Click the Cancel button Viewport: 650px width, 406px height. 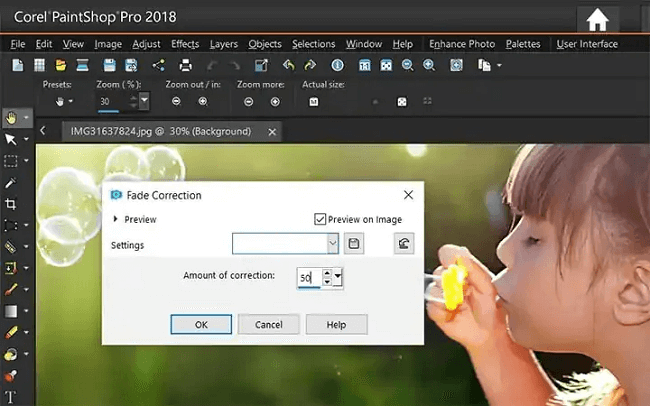(x=269, y=324)
